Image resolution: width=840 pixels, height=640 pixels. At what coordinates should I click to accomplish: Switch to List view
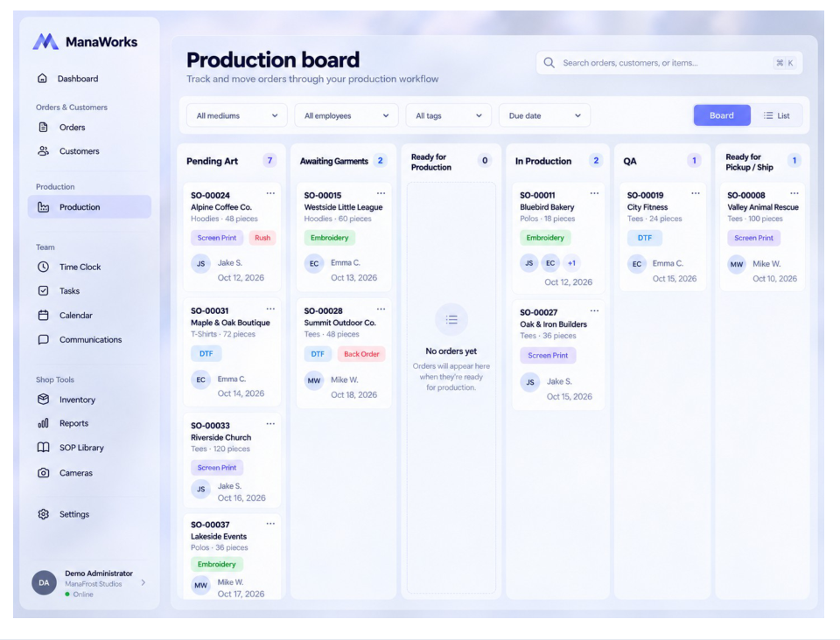(777, 115)
